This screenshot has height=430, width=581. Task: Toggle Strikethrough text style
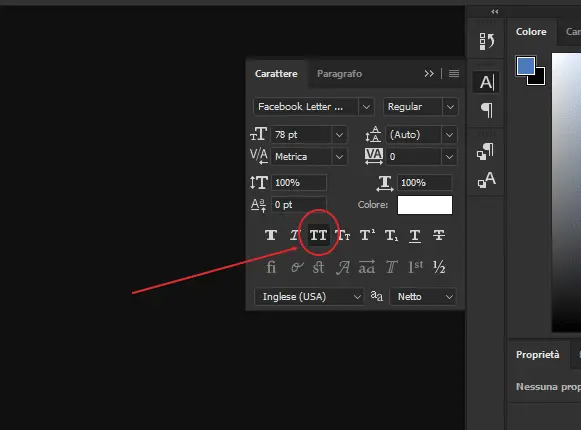(439, 235)
